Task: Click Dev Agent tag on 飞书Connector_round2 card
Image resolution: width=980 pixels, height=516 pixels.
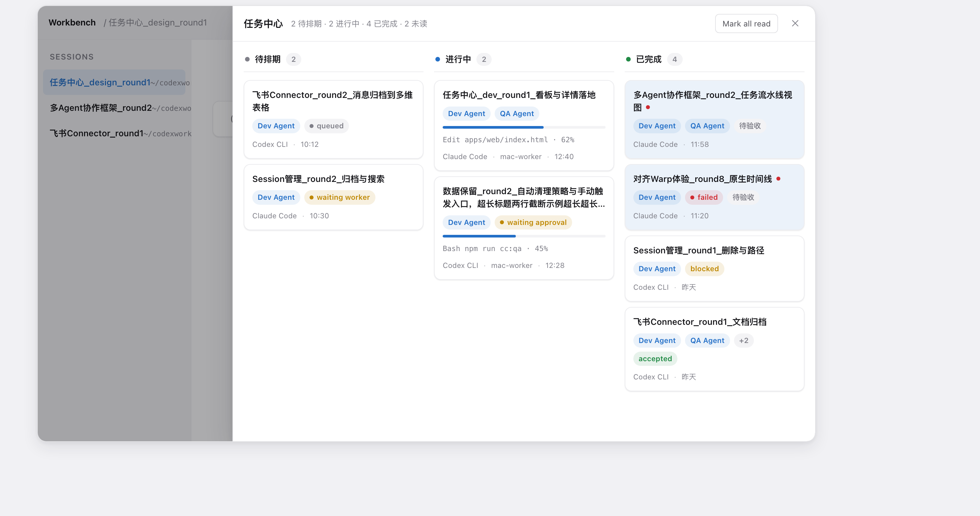Action: point(276,126)
